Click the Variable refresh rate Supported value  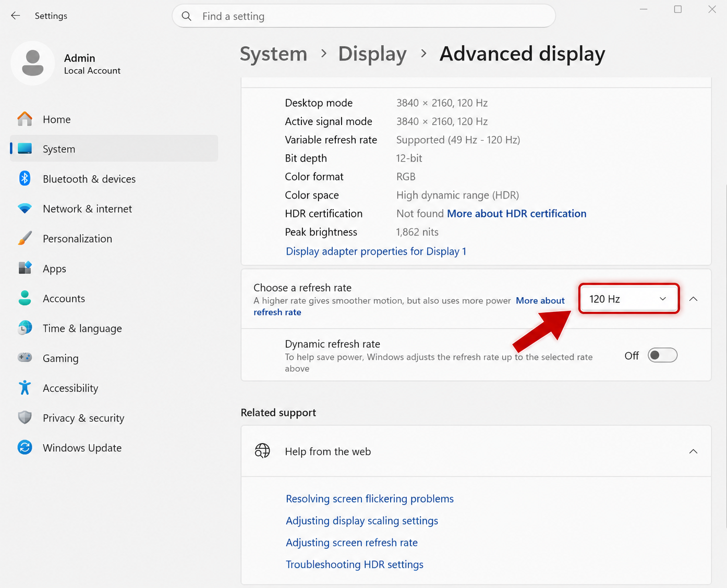[x=458, y=140]
